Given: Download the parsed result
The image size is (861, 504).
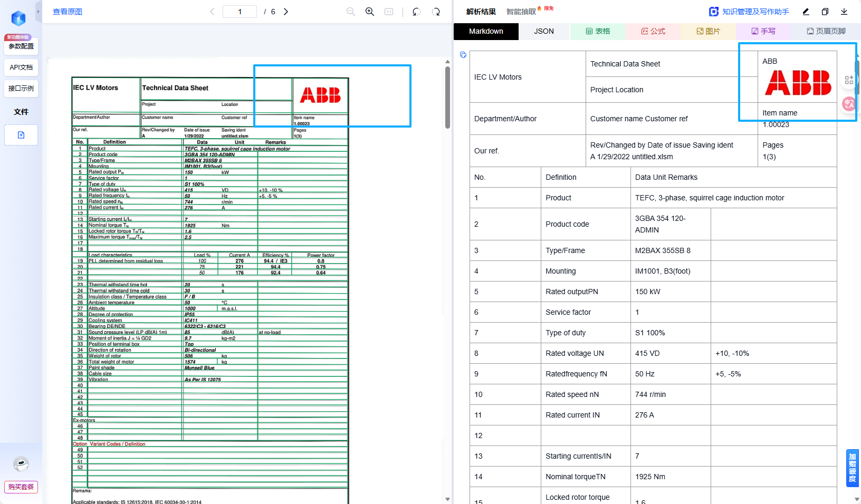Looking at the screenshot, I should pyautogui.click(x=844, y=12).
